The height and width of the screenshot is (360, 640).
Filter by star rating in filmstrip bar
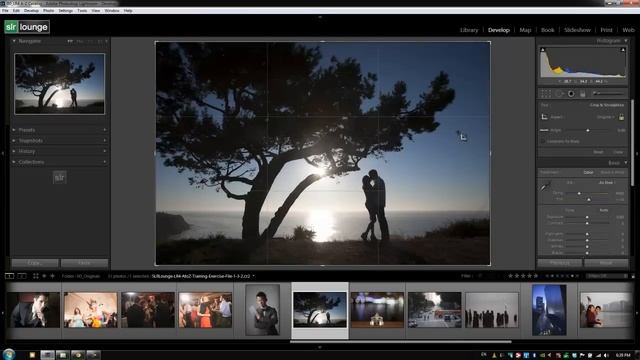[523, 276]
